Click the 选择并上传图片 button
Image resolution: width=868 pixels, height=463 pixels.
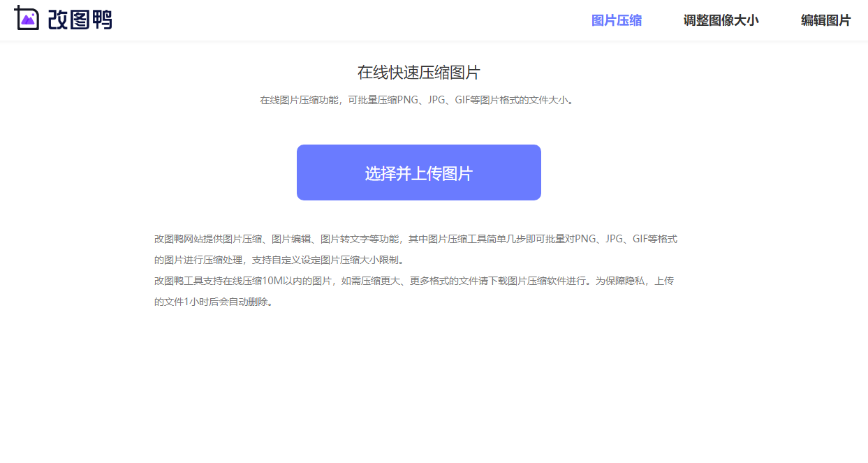click(x=419, y=172)
